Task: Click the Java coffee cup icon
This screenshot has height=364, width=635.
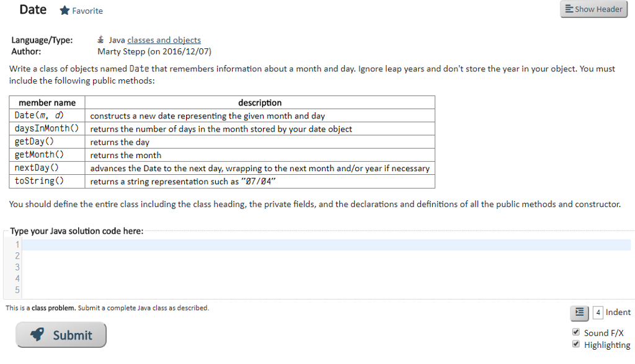Action: [100, 39]
